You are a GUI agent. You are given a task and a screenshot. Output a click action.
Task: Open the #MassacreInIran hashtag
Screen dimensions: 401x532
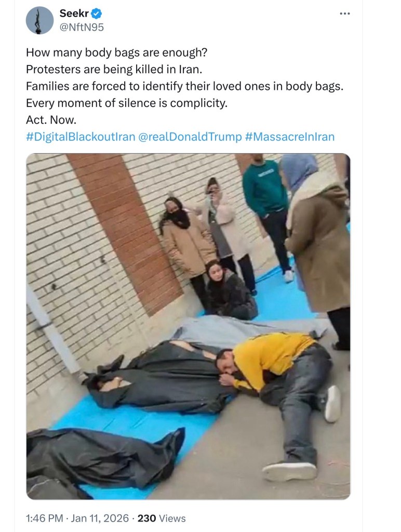289,137
